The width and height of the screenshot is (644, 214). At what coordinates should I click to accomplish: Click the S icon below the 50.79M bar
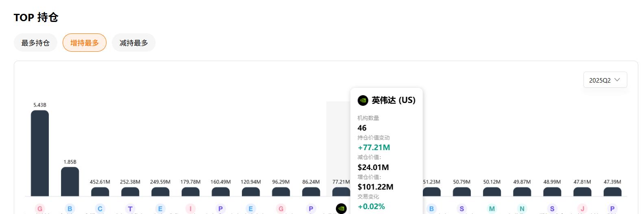point(461,209)
